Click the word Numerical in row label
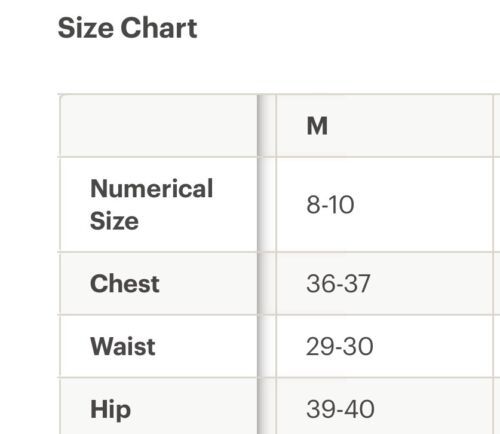This screenshot has width=500, height=434. click(x=151, y=189)
